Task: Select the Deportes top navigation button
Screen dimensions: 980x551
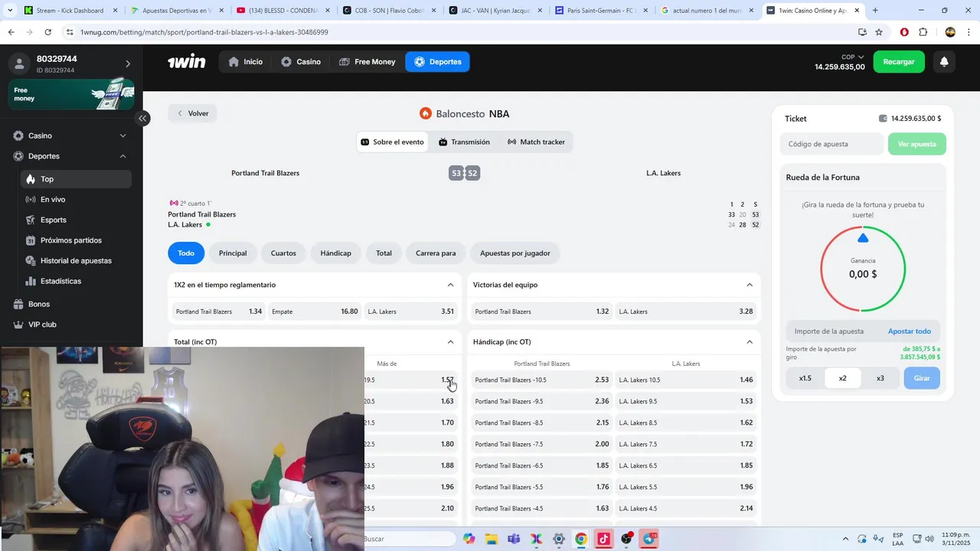Action: [437, 62]
